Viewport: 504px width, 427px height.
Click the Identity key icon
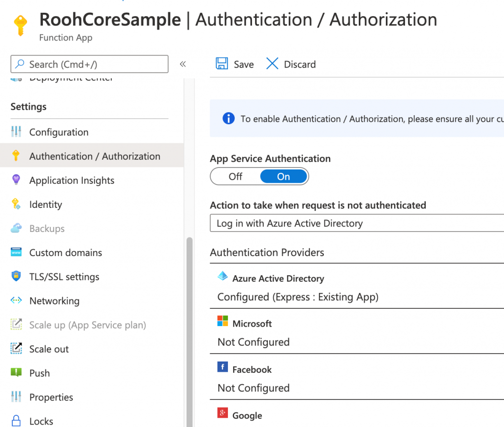[x=16, y=204]
